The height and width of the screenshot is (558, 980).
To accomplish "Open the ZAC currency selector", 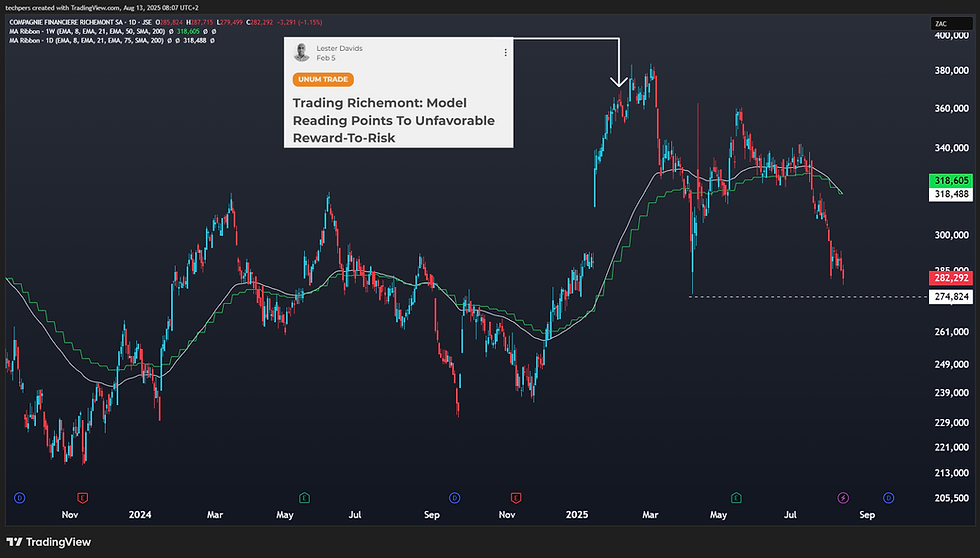I will pos(951,24).
